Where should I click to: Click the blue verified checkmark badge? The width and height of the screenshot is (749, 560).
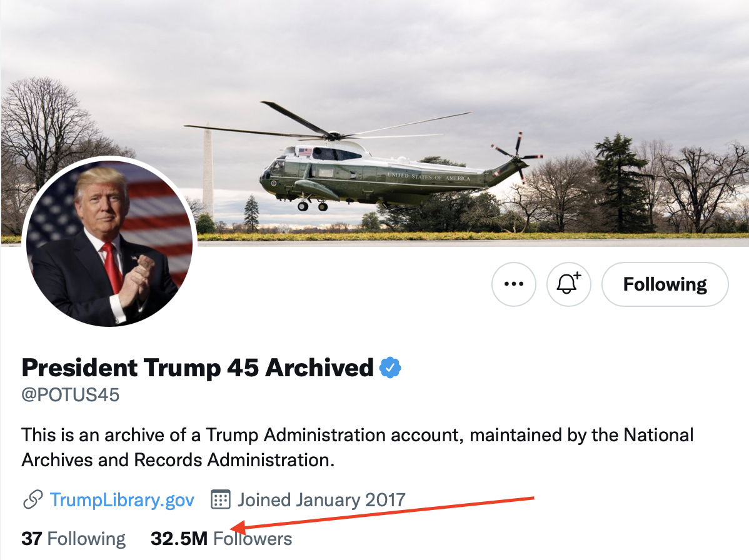390,368
